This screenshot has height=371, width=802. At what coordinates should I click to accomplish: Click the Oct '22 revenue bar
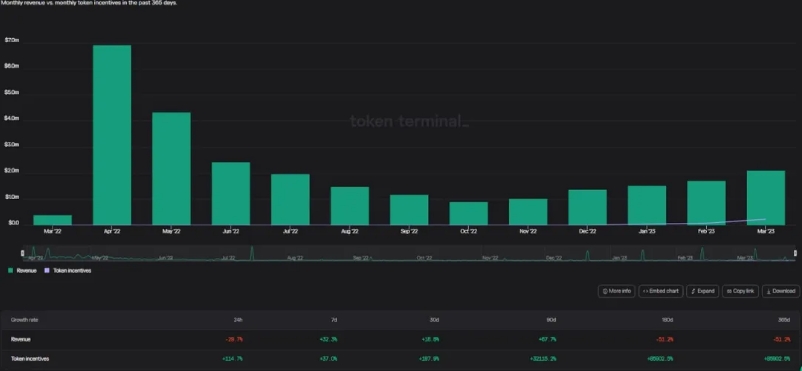[x=469, y=213]
